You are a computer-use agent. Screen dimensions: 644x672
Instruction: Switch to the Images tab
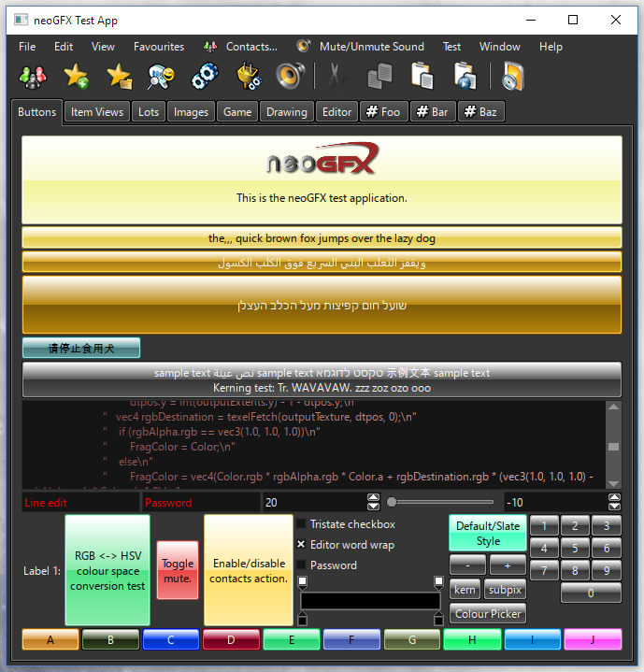[191, 112]
